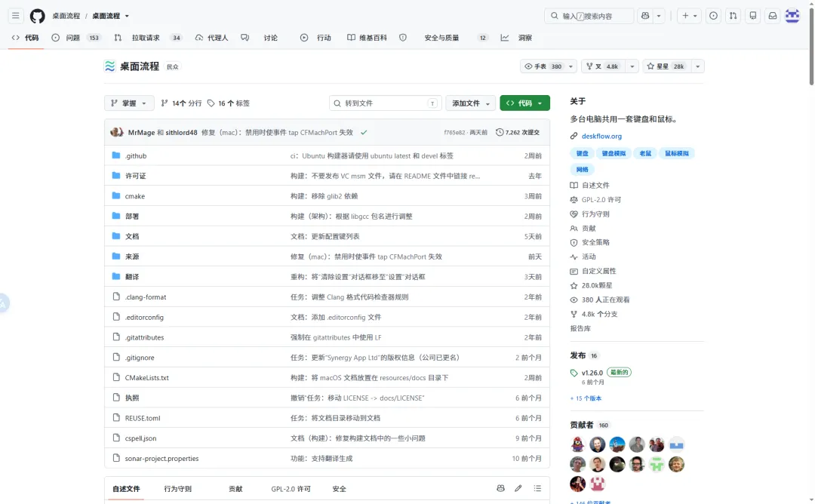This screenshot has height=504, width=815.
Task: Open the repositories icon beside the inbox
Action: (752, 16)
